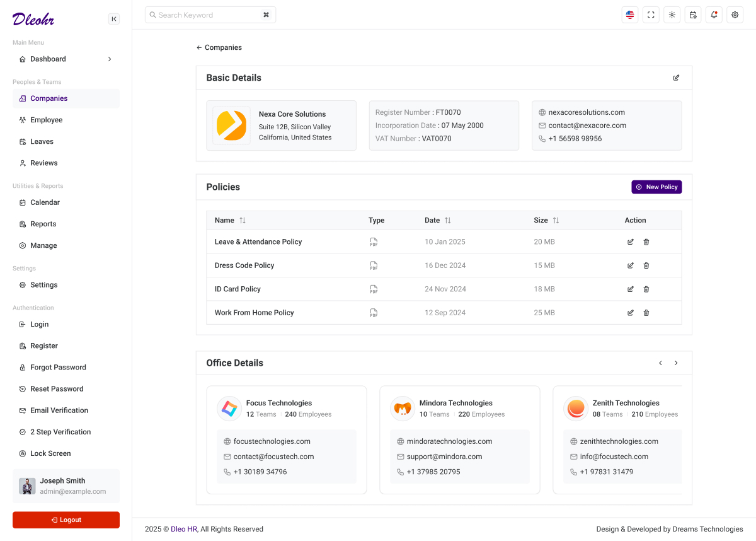Viewport: 756px width, 541px height.
Task: Show next office with the right chevron
Action: pyautogui.click(x=676, y=363)
